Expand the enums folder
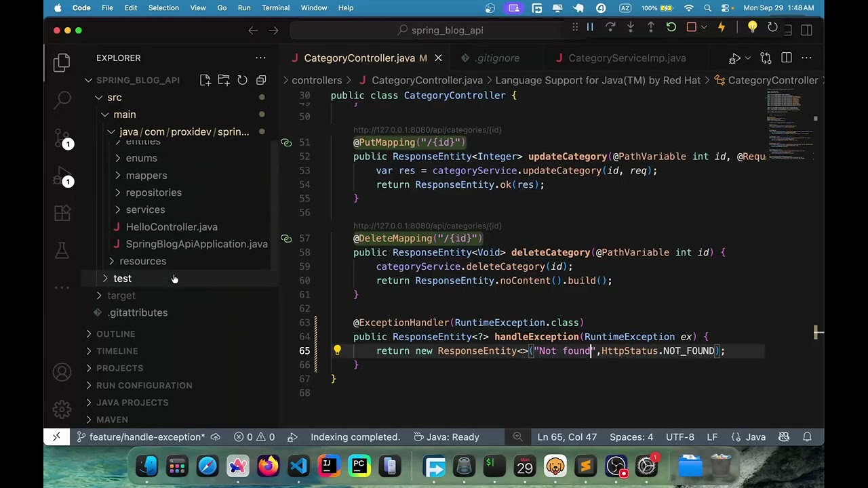 (x=118, y=158)
